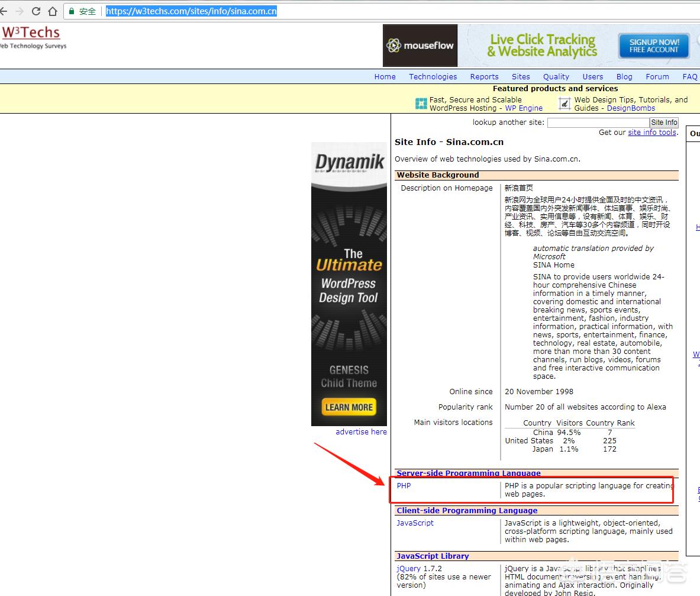Open the Sites menu item

tap(521, 77)
